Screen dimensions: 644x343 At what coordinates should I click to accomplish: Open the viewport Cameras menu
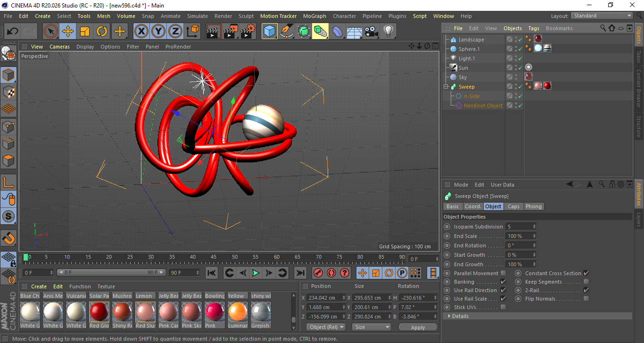[x=59, y=47]
